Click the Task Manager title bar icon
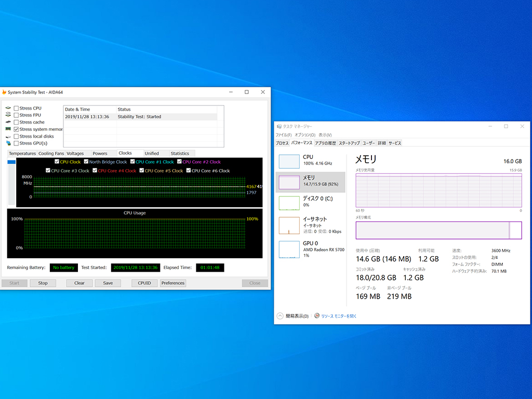 click(x=279, y=126)
